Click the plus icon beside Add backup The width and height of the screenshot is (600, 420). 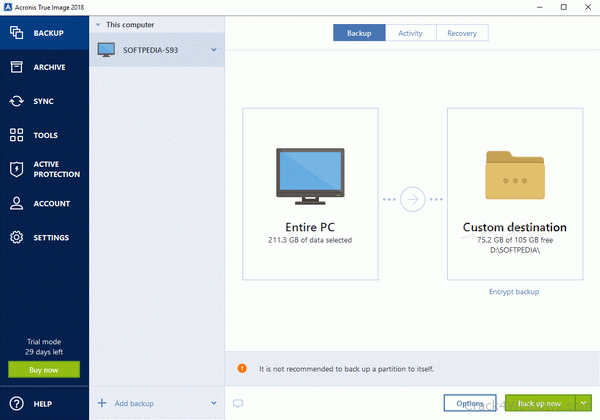[102, 403]
